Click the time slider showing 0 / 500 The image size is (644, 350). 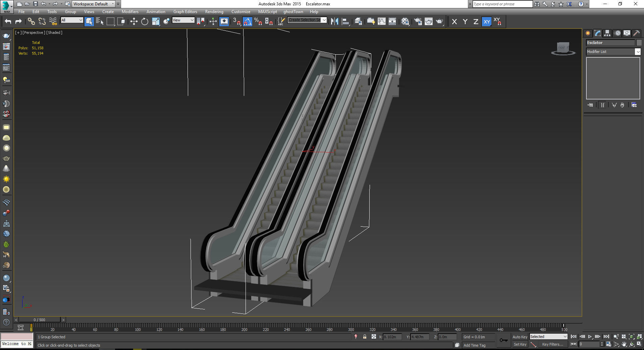[39, 320]
